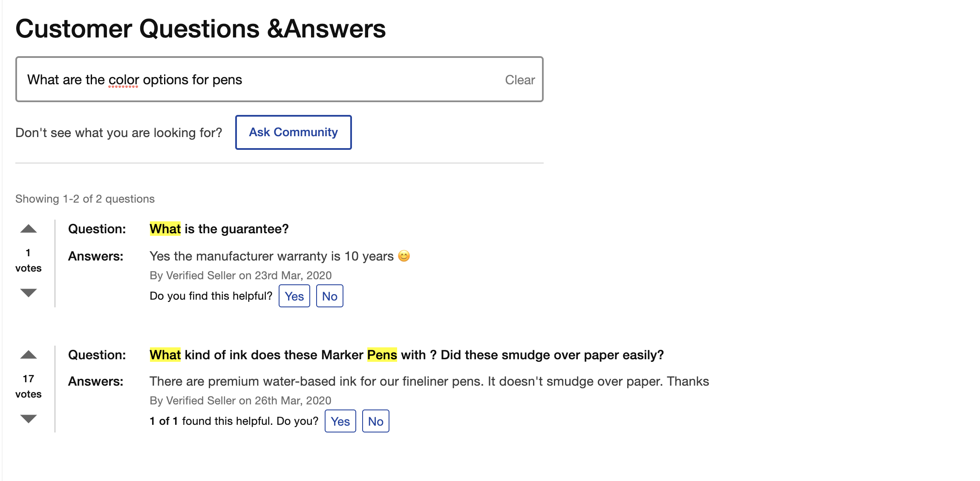Click the "1 votes" count
This screenshot has height=481, width=980.
pos(29,260)
